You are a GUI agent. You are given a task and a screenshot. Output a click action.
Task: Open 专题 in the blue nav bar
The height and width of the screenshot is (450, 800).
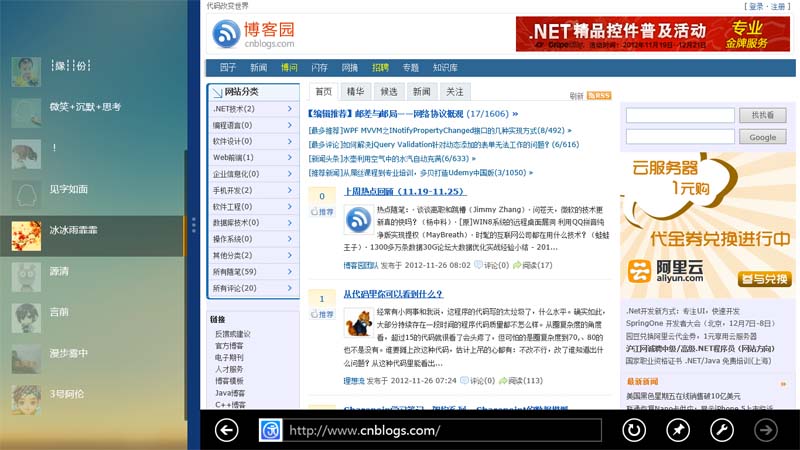point(411,68)
